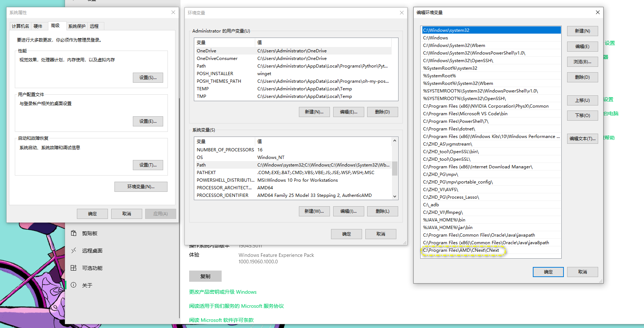Click the optional features icon beside 可选功能

[74, 268]
